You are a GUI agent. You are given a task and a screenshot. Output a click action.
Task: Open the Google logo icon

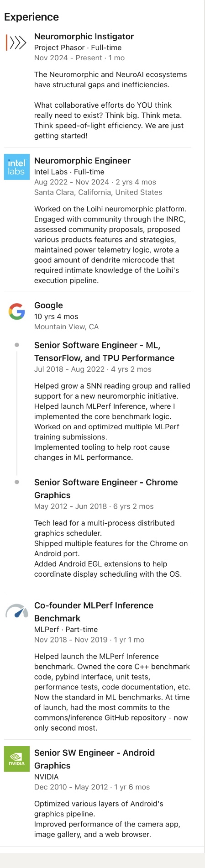point(16,311)
